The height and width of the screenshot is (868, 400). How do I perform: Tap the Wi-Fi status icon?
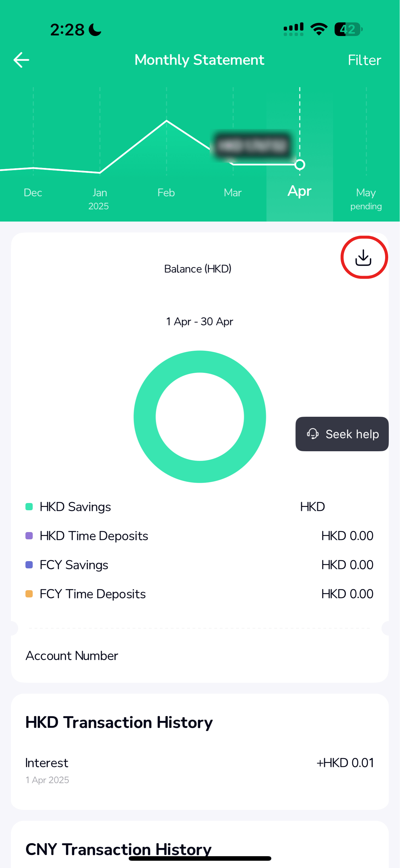[x=319, y=29]
